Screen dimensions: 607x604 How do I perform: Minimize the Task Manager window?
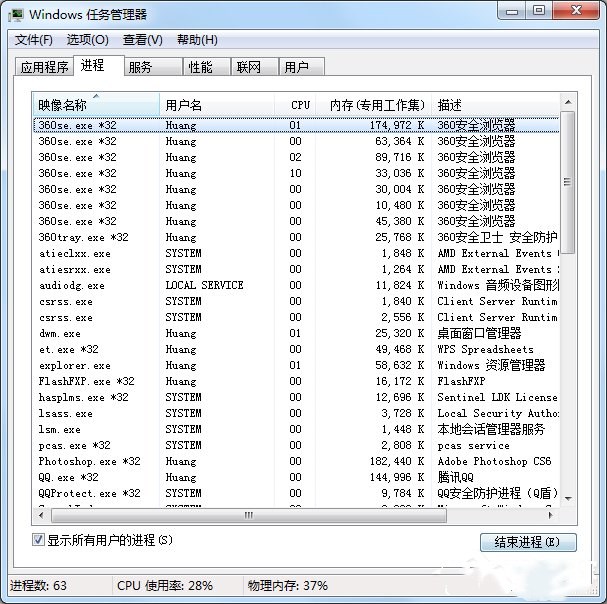point(512,12)
